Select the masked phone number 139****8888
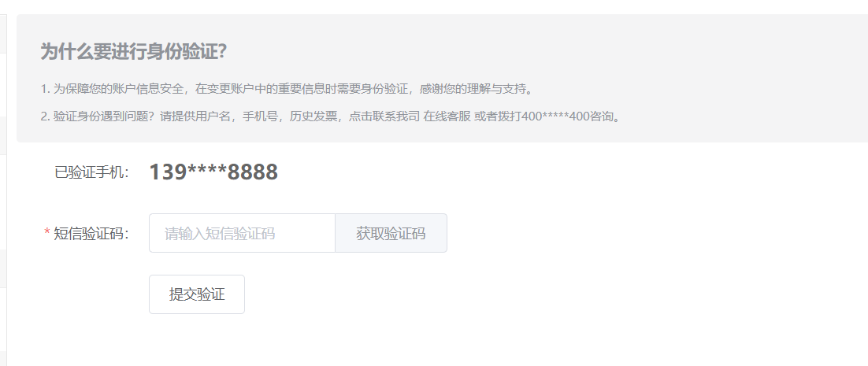 click(213, 172)
